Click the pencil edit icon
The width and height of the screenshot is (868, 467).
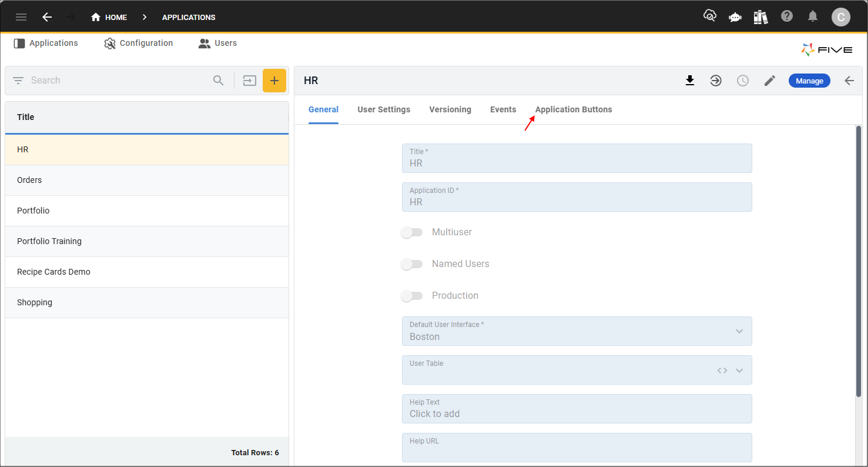(x=770, y=81)
